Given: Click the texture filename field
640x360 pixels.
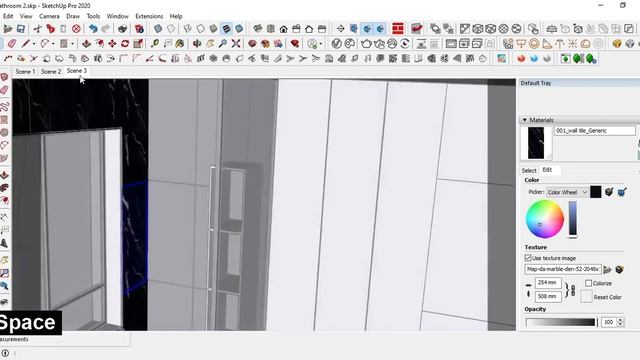Looking at the screenshot, I should [x=563, y=269].
